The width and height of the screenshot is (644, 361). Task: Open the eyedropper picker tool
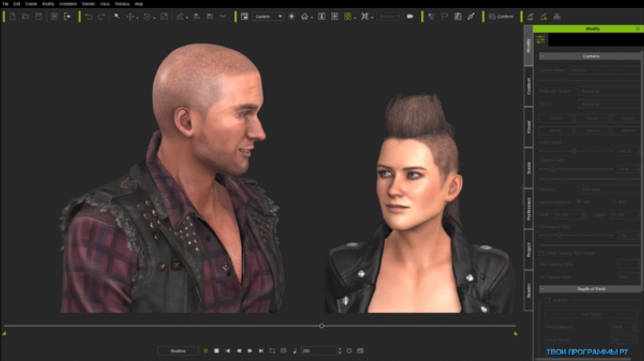[471, 16]
